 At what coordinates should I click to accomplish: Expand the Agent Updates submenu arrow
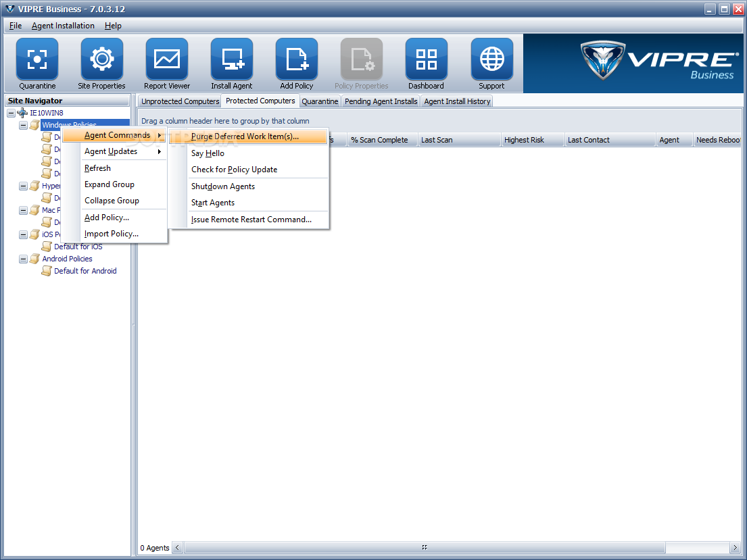160,151
